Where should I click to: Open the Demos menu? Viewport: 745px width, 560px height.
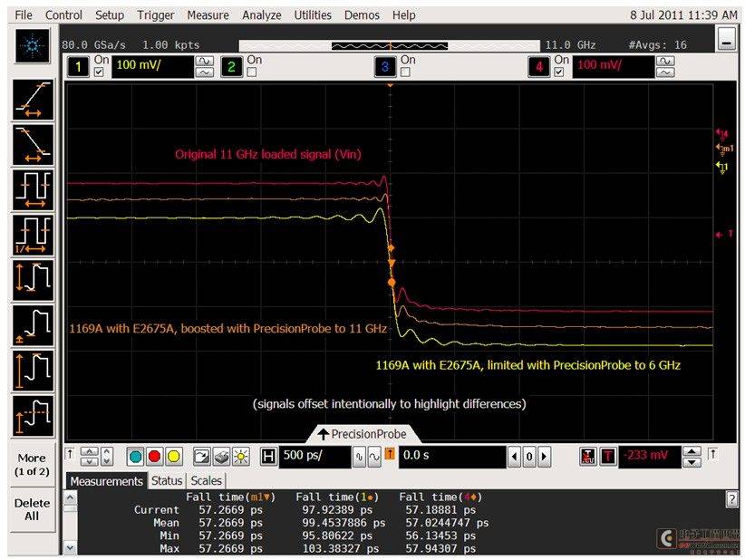coord(362,15)
